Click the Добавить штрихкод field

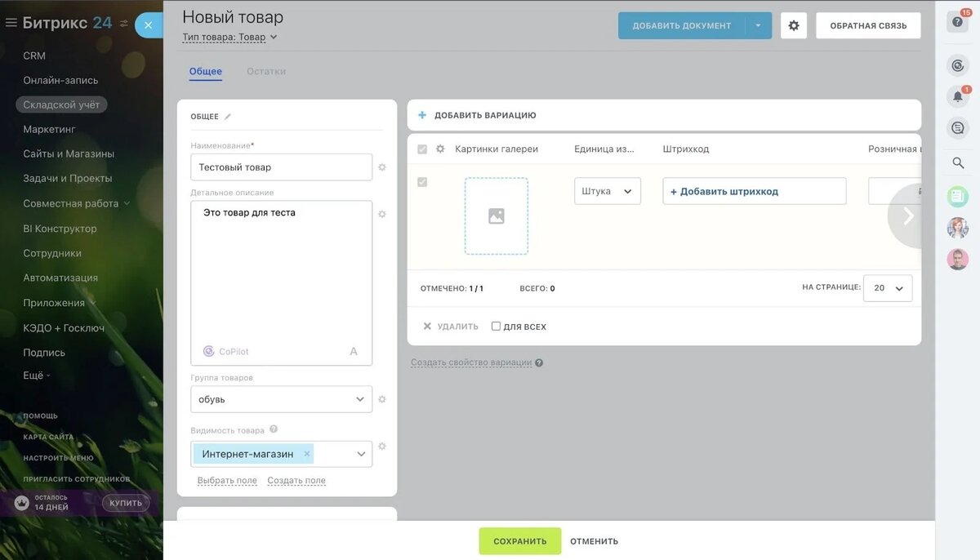pos(755,191)
